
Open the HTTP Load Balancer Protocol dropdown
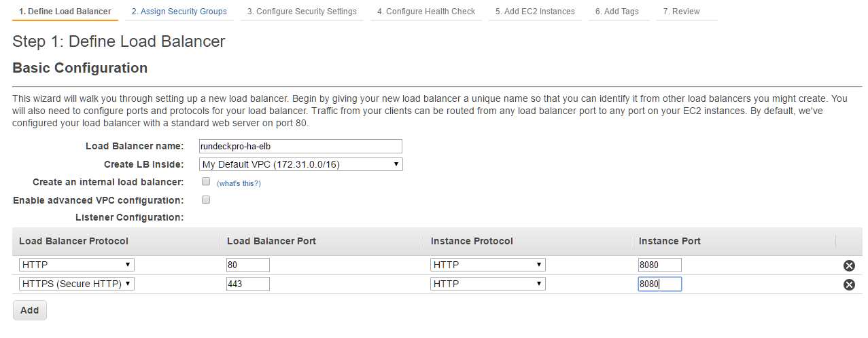click(77, 265)
